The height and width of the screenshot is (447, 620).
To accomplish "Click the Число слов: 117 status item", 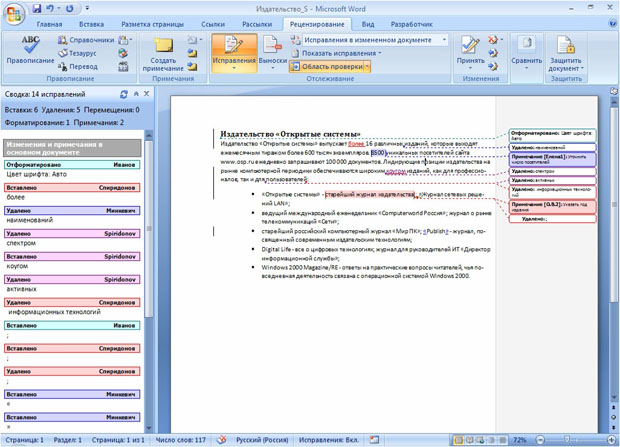I will tap(180, 440).
